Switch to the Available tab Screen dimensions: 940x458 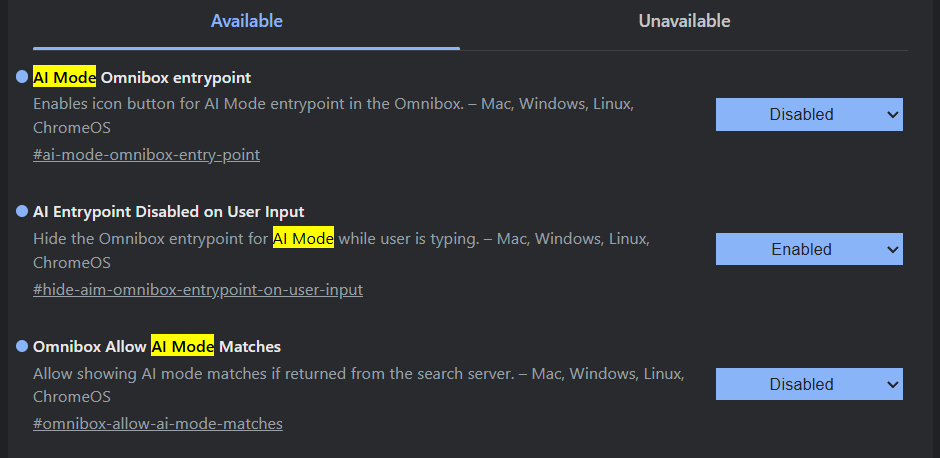coord(246,21)
